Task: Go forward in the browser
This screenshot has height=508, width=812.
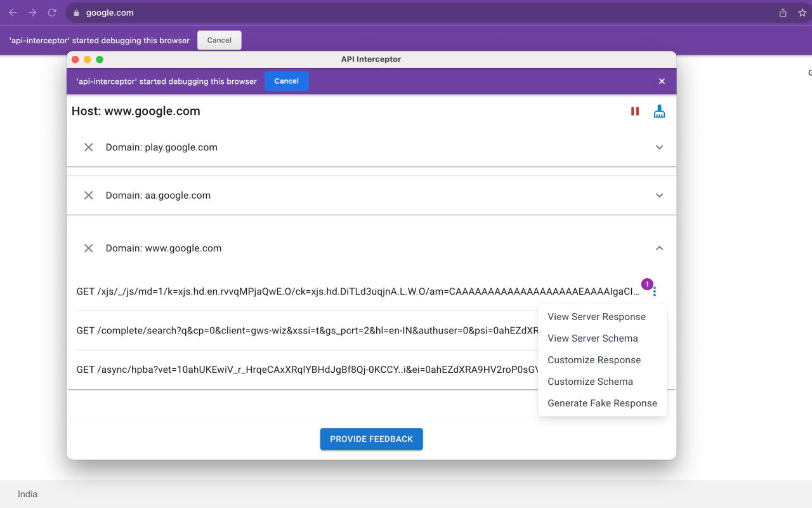Action: 32,13
